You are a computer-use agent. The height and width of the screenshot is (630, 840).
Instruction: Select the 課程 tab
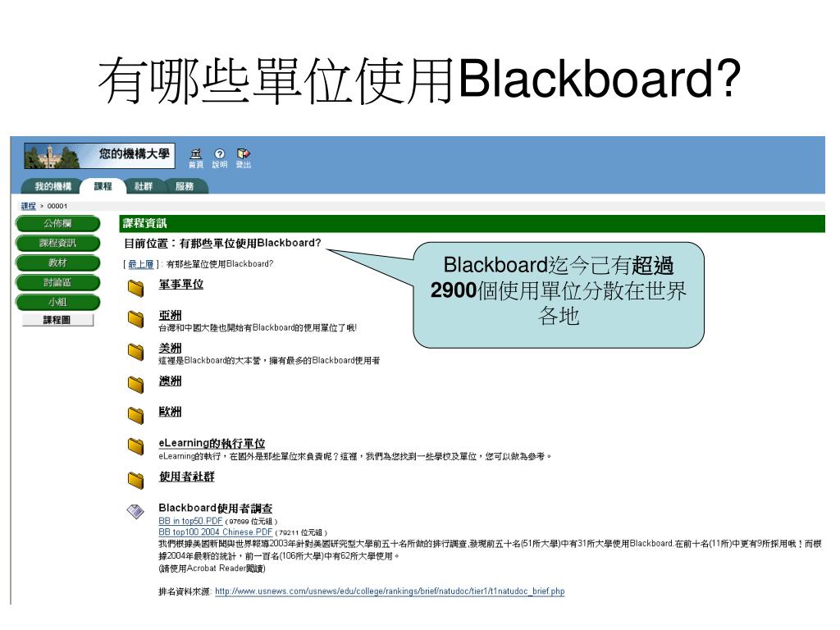pos(103,186)
